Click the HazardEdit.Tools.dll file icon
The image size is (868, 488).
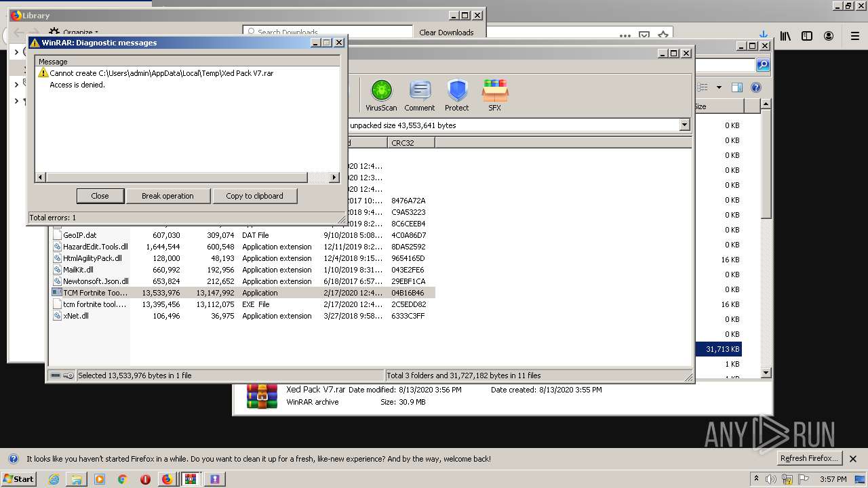(x=58, y=247)
